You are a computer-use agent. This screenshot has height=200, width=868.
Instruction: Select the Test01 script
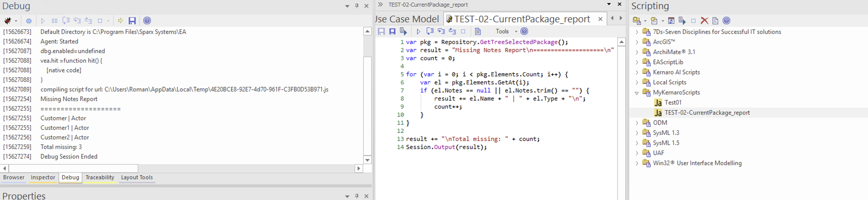pos(673,103)
